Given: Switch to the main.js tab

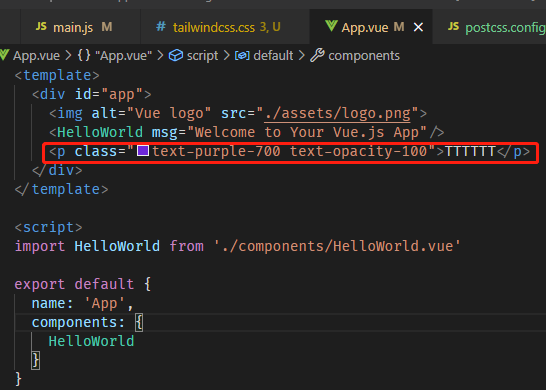Looking at the screenshot, I should [x=80, y=27].
